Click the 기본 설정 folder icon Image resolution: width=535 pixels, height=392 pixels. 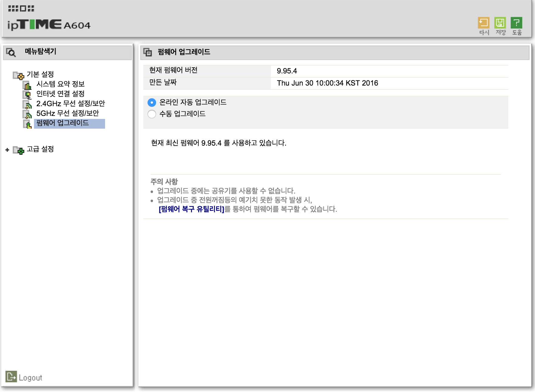[19, 75]
